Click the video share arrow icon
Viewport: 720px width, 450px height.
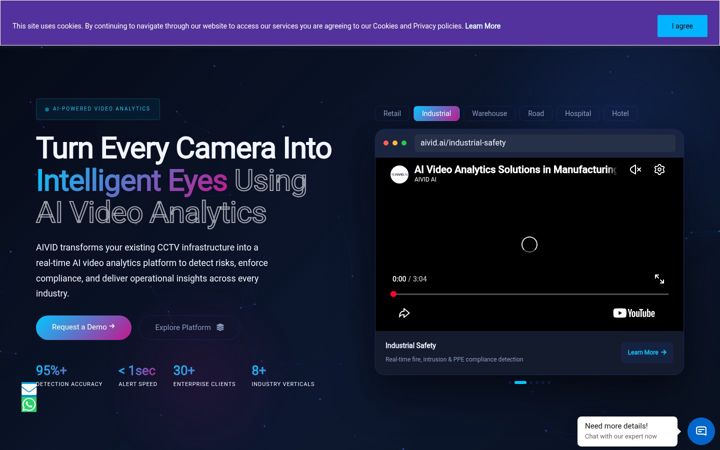404,313
